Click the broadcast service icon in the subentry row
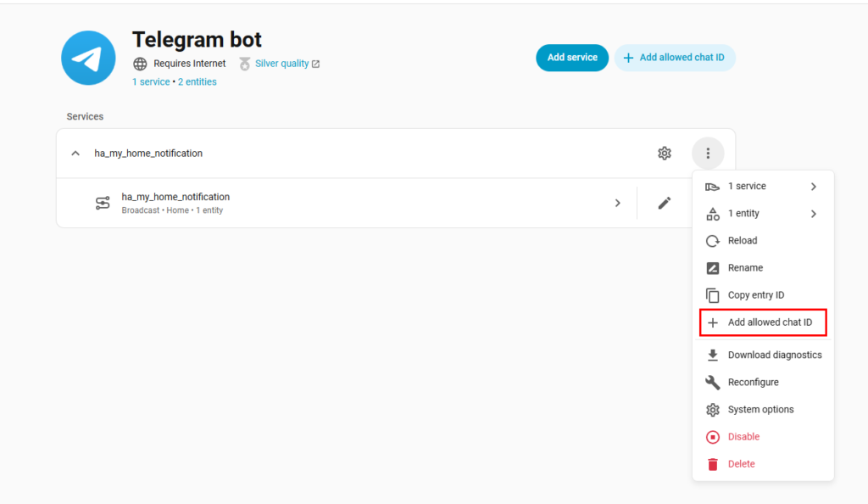Image resolution: width=868 pixels, height=504 pixels. coord(103,203)
